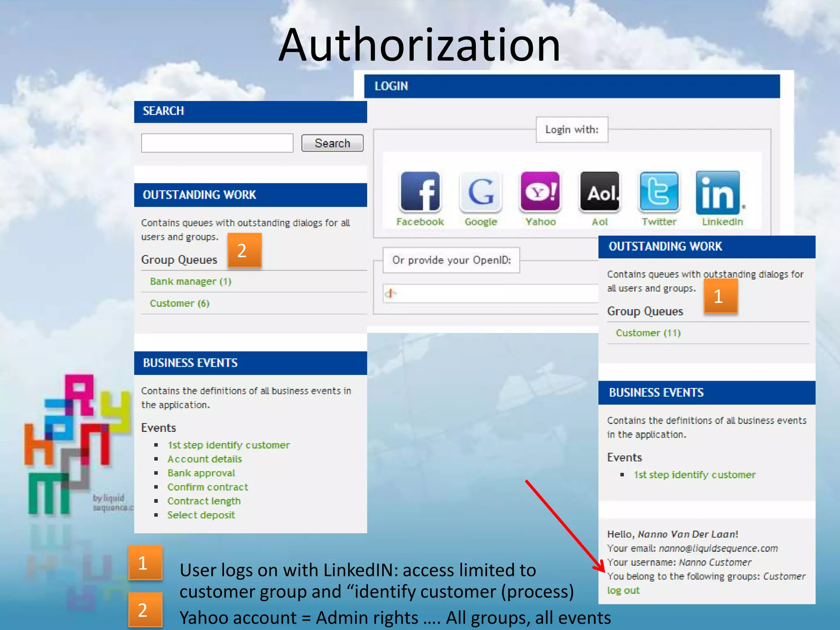
Task: Click the Aol text label
Action: [600, 221]
